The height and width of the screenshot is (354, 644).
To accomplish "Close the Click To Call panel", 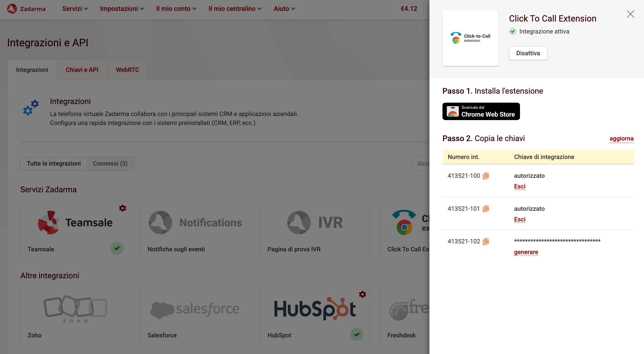I will click(630, 14).
